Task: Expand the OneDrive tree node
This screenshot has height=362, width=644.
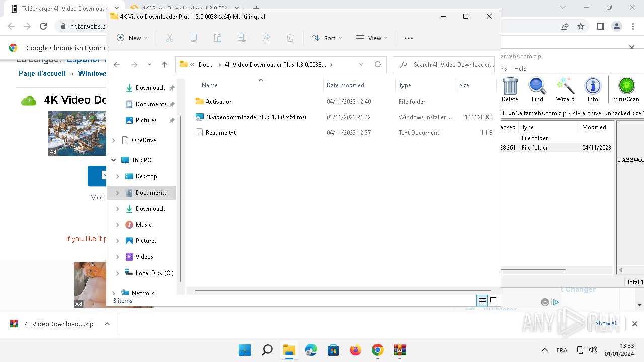Action: (114, 140)
